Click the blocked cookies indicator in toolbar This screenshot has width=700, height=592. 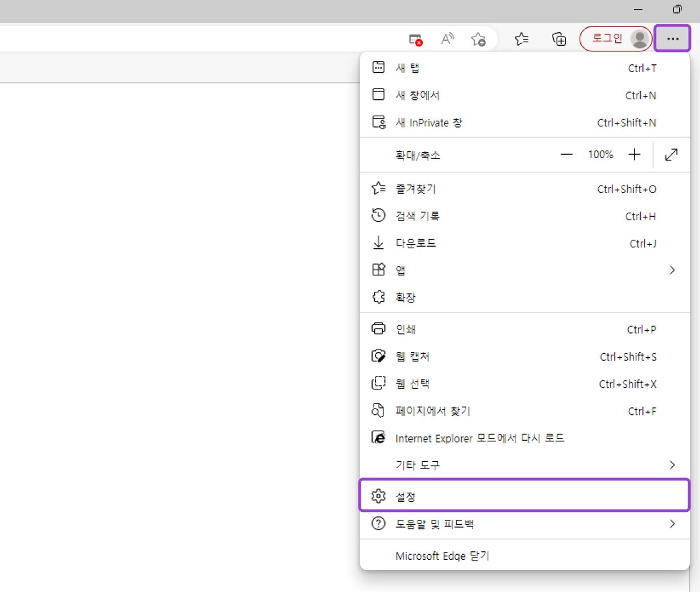pos(415,39)
